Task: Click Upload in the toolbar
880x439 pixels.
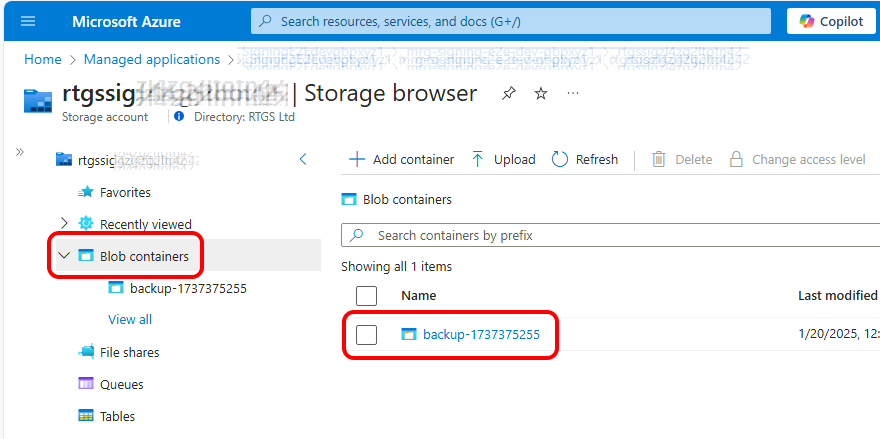Action: point(503,159)
